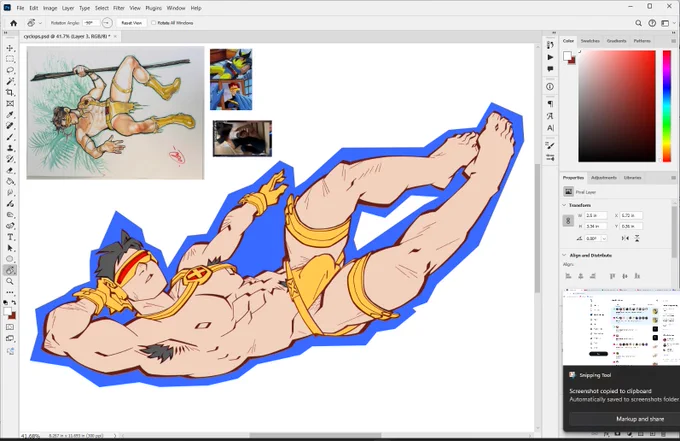Viewport: 680px width, 441px height.
Task: Select the Path Selection arrow tool
Action: coord(10,248)
